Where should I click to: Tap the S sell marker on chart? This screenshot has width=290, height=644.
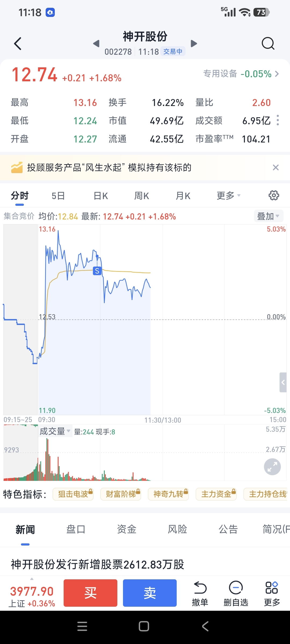[x=97, y=271]
